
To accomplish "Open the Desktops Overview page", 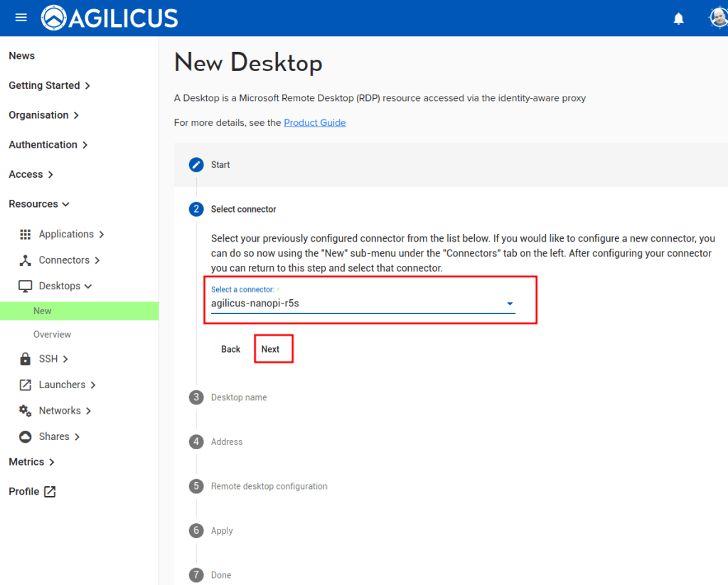I will [x=52, y=334].
